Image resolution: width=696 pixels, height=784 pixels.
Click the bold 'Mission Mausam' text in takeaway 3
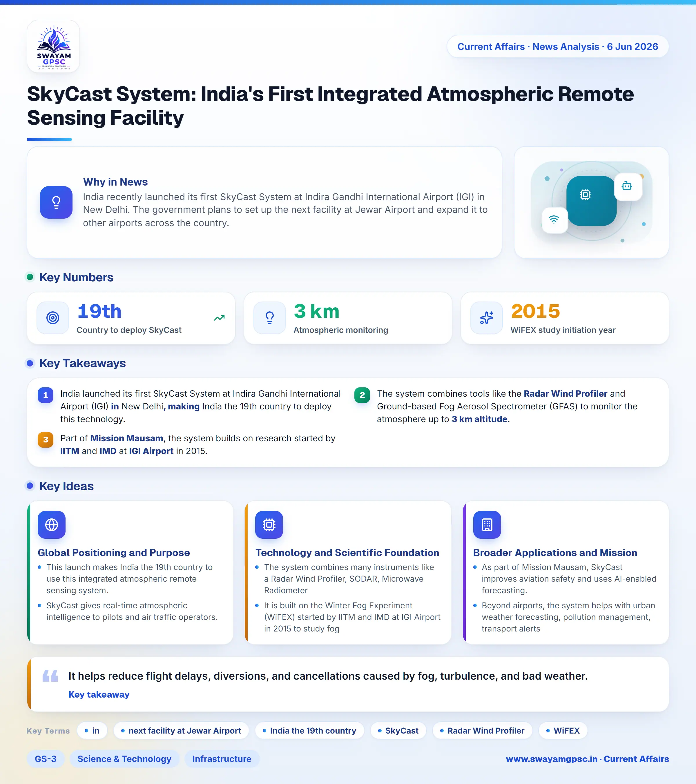[127, 438]
